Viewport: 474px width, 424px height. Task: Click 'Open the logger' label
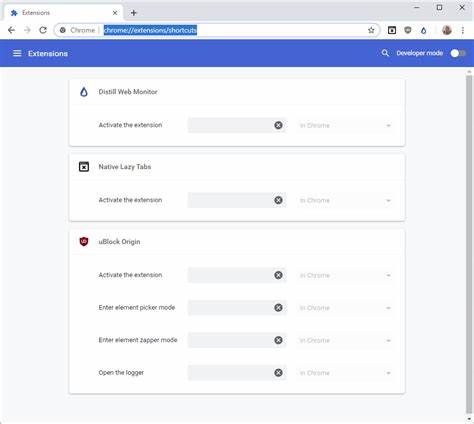(x=121, y=373)
